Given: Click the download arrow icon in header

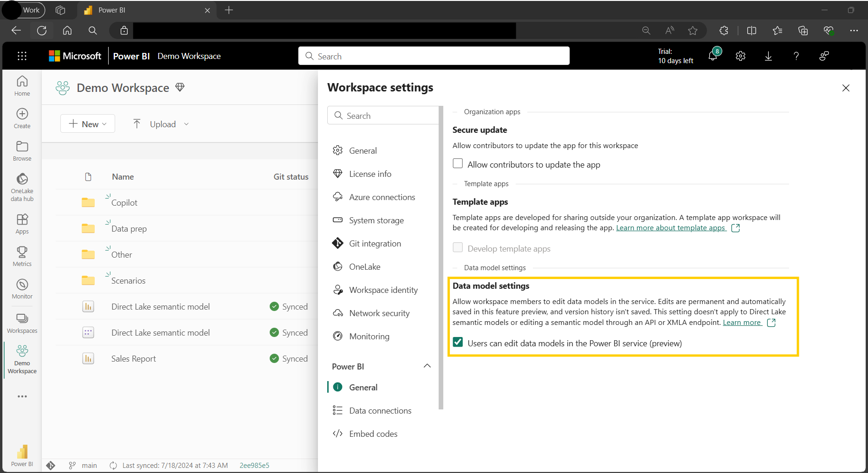Looking at the screenshot, I should pos(768,56).
